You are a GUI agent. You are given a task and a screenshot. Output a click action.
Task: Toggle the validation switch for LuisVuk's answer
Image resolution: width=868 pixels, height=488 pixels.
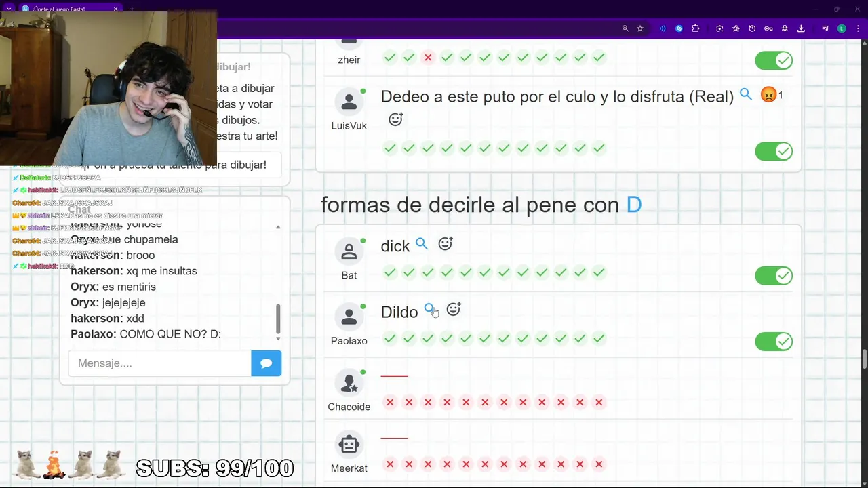(774, 151)
